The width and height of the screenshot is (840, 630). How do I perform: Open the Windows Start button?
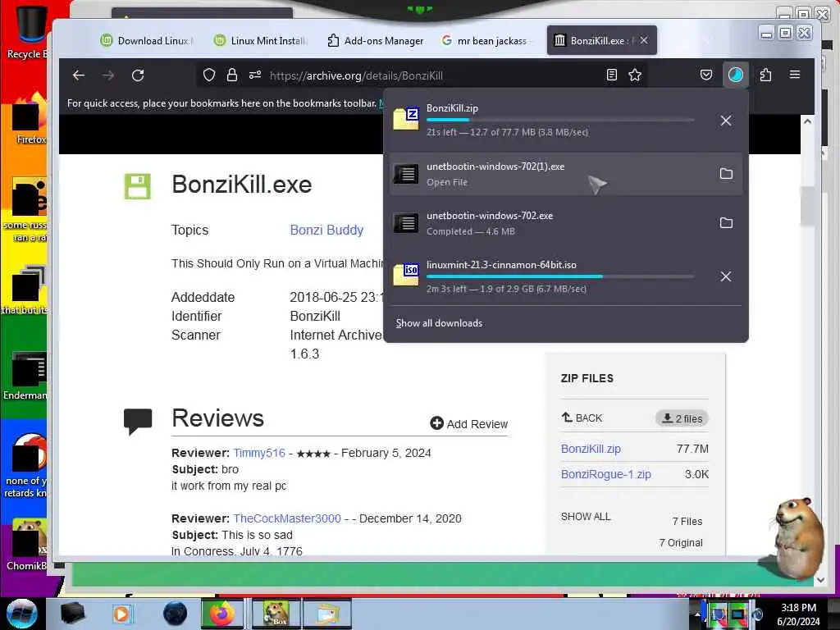coord(21,614)
